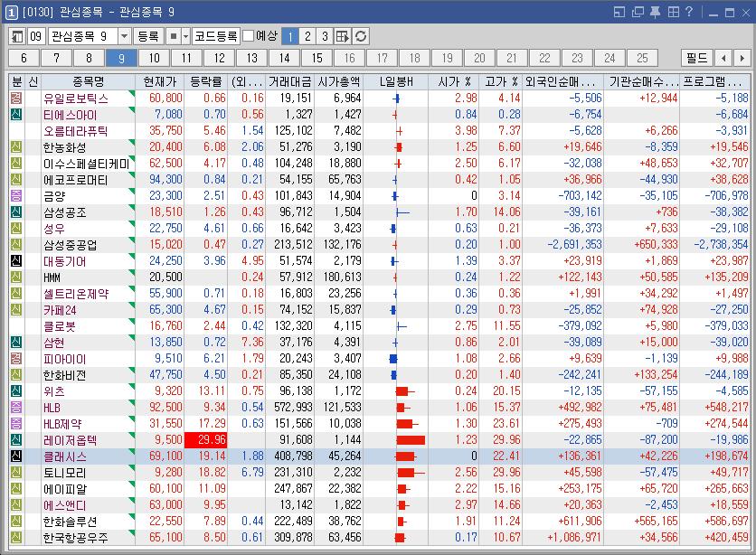Viewport: 756px width, 555px height.
Task: Select stock row 삼성중공업
Action: click(379, 245)
